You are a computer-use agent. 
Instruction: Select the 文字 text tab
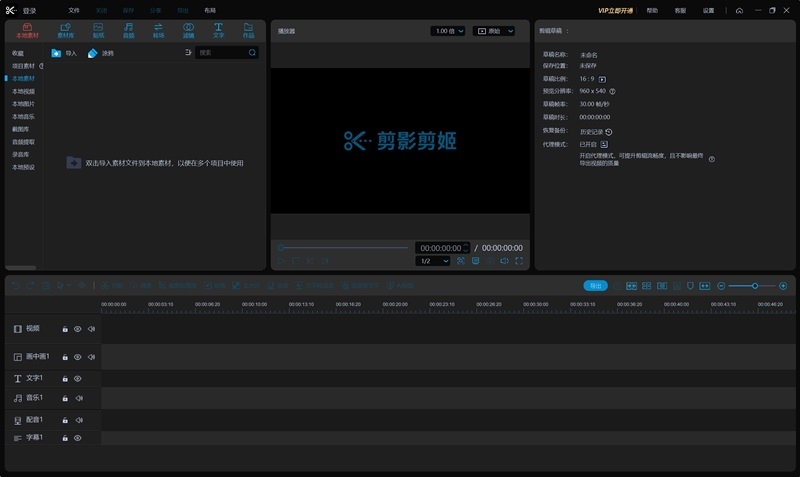click(x=218, y=31)
